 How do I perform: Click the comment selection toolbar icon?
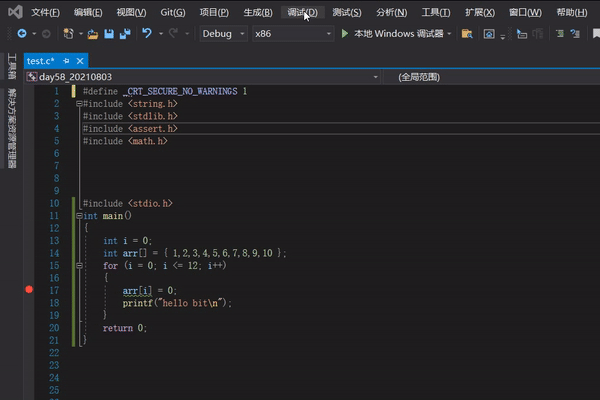point(560,34)
